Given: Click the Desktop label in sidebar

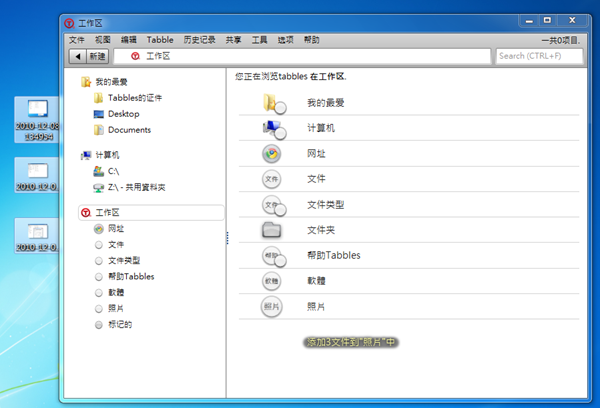Looking at the screenshot, I should tap(124, 114).
